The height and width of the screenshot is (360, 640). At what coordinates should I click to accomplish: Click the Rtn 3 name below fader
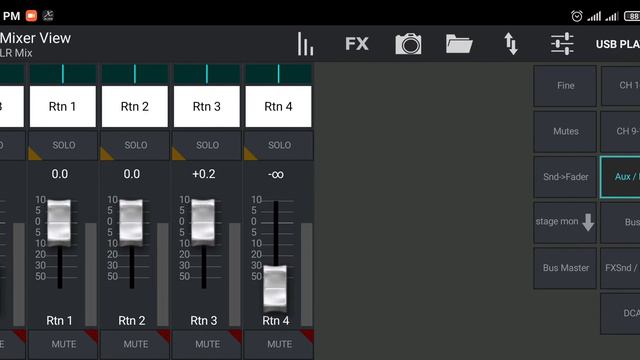203,321
